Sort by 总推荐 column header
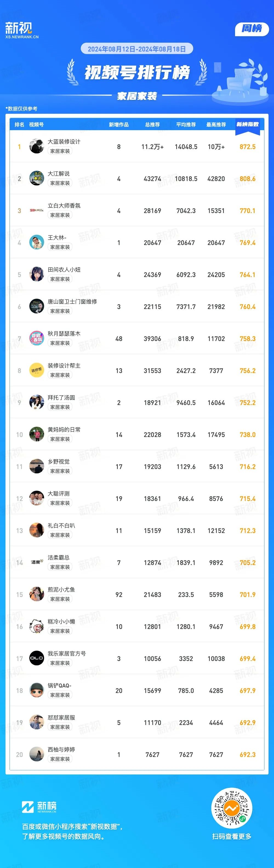 coord(153,125)
